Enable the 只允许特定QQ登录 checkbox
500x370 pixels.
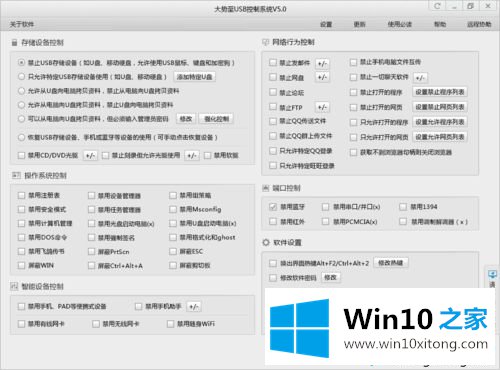[273, 151]
